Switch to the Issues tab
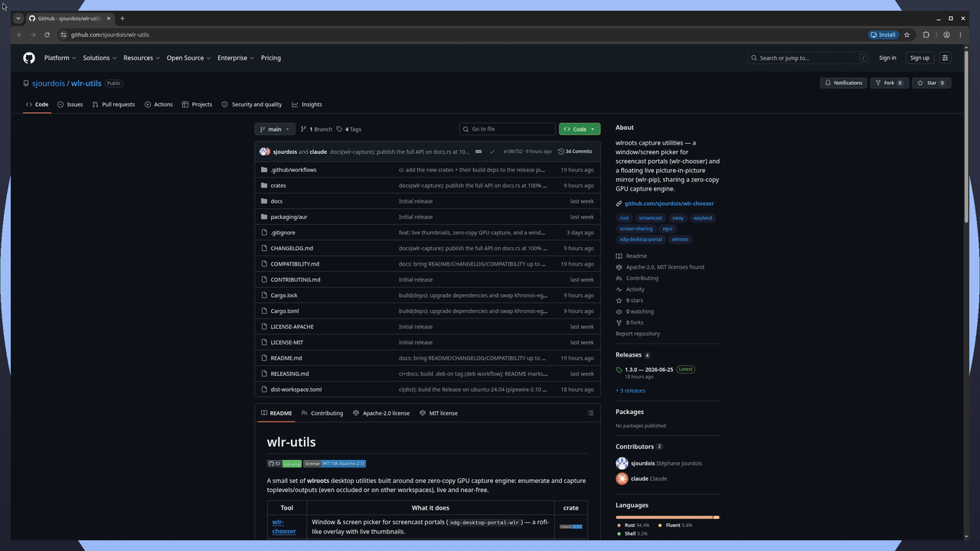The height and width of the screenshot is (551, 980). (70, 104)
